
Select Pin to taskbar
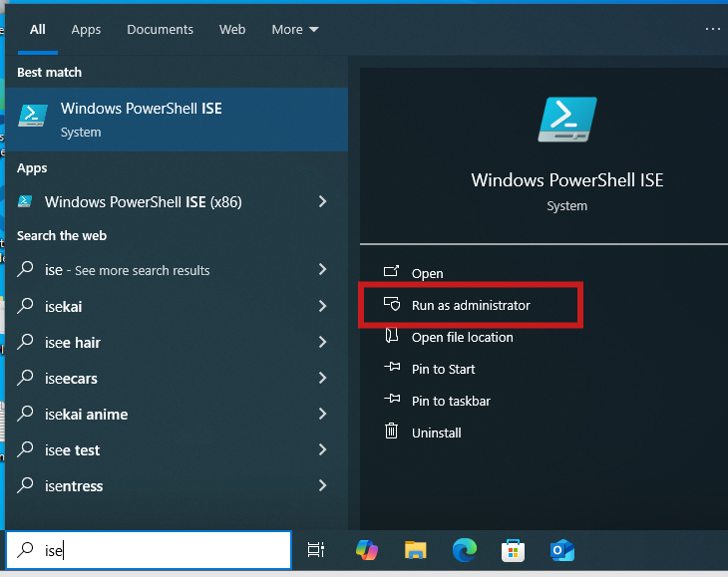coord(451,402)
